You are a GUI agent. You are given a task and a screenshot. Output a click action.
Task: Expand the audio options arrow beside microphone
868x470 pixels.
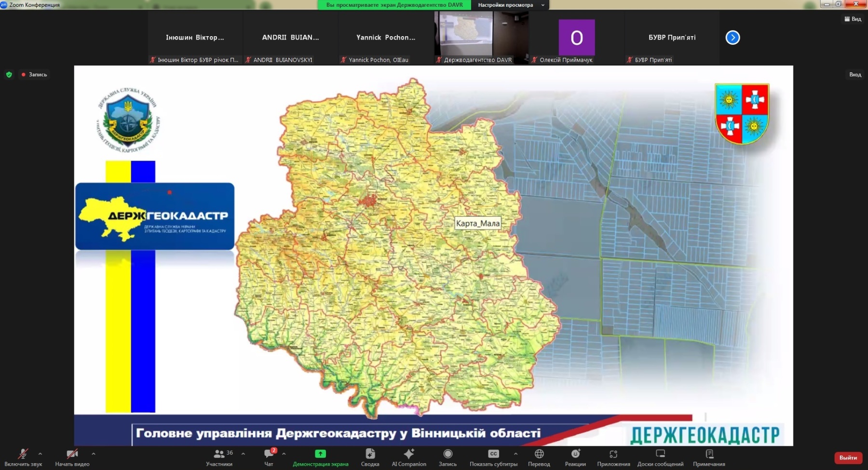40,454
